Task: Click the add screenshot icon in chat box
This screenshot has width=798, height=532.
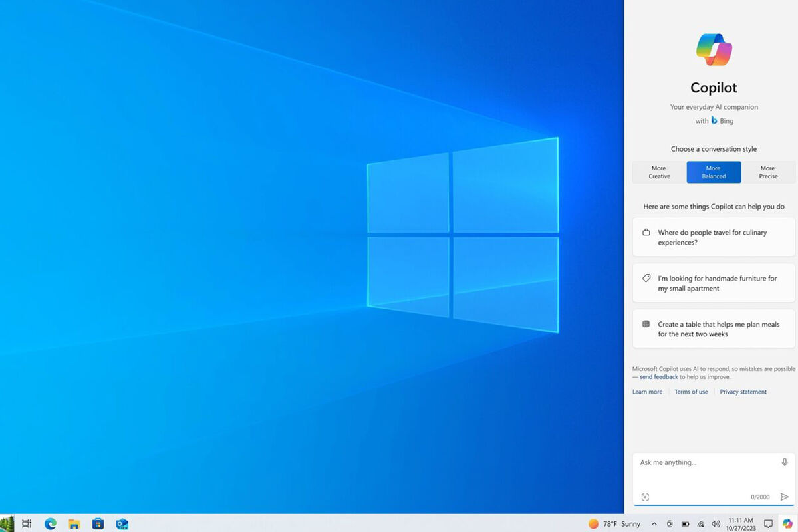Action: click(x=645, y=497)
